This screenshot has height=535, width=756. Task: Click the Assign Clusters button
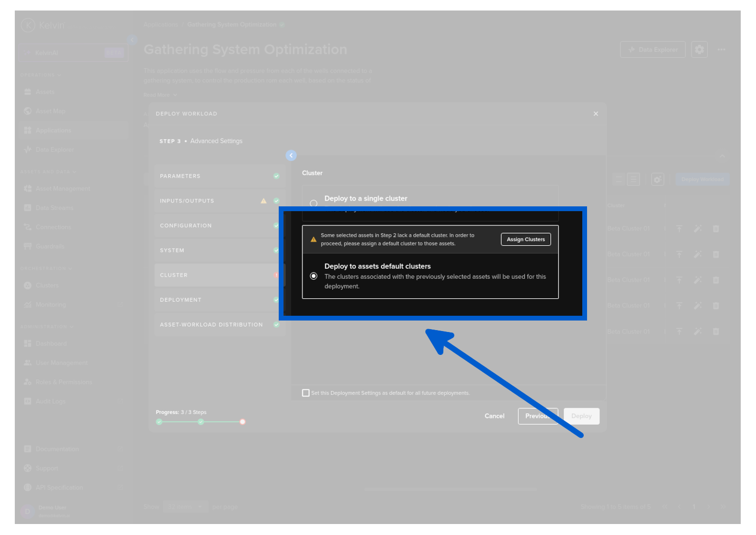[x=525, y=239]
